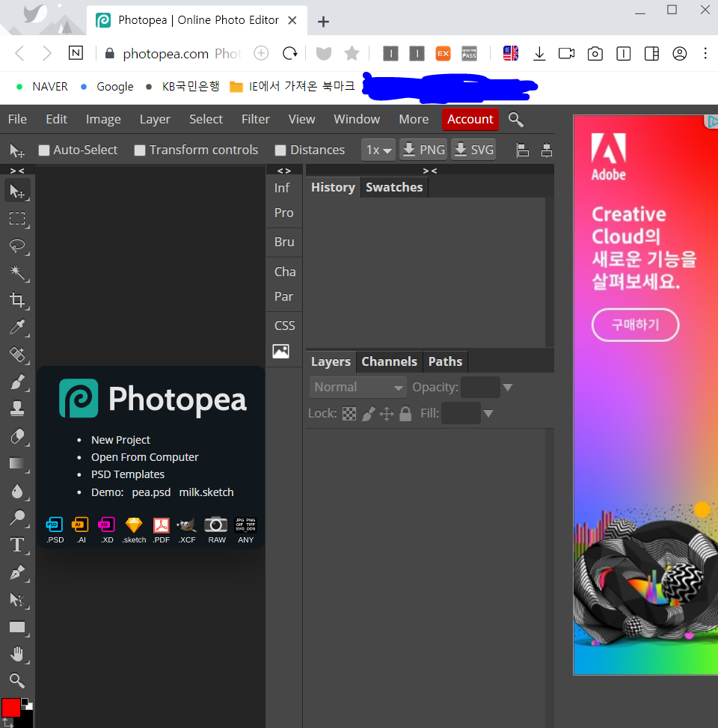Viewport: 718px width, 728px height.
Task: Open the PSD Templates link
Action: pos(128,474)
